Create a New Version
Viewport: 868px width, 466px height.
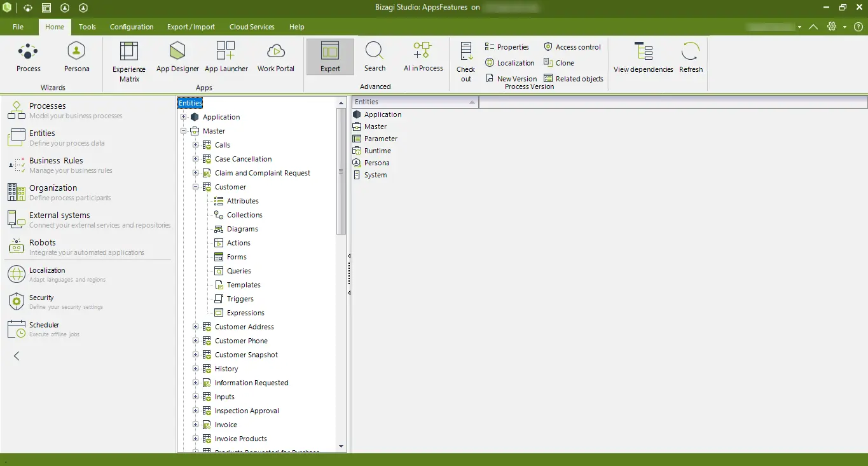511,78
